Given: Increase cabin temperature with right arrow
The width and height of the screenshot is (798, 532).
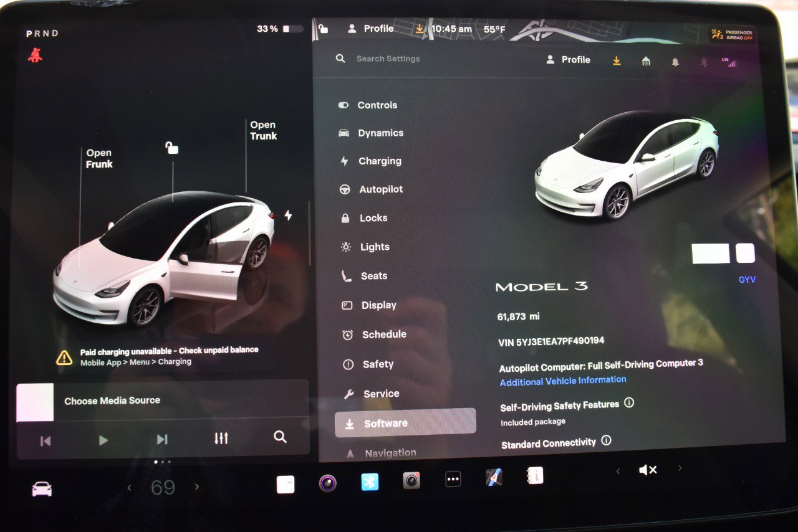Looking at the screenshot, I should (197, 487).
